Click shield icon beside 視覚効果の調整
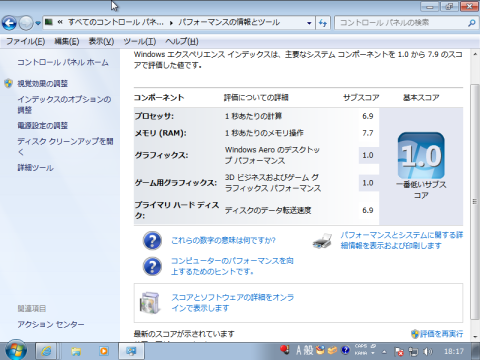Viewport: 480px width, 360px height. [x=9, y=83]
